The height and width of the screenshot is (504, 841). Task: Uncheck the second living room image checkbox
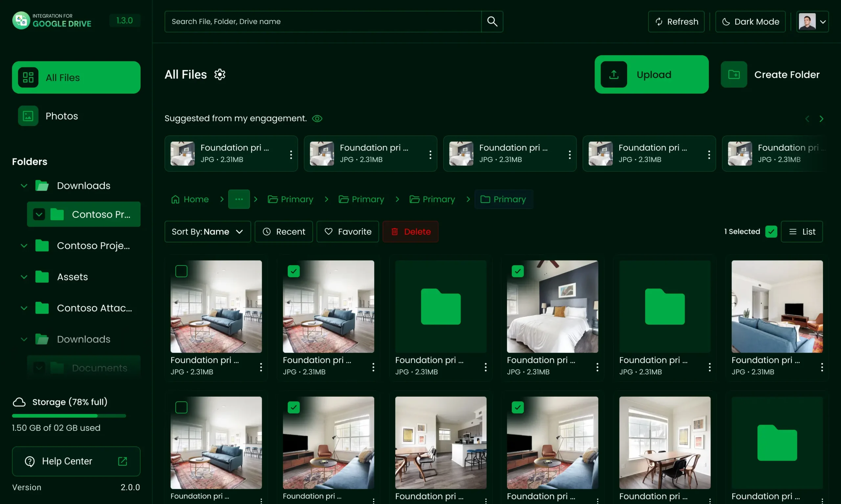coord(293,271)
